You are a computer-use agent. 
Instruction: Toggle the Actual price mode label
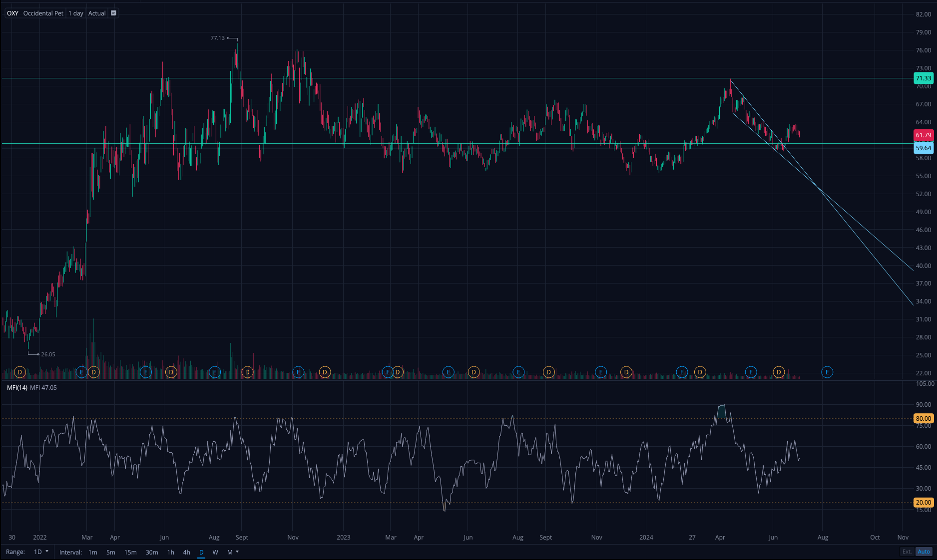coord(97,13)
